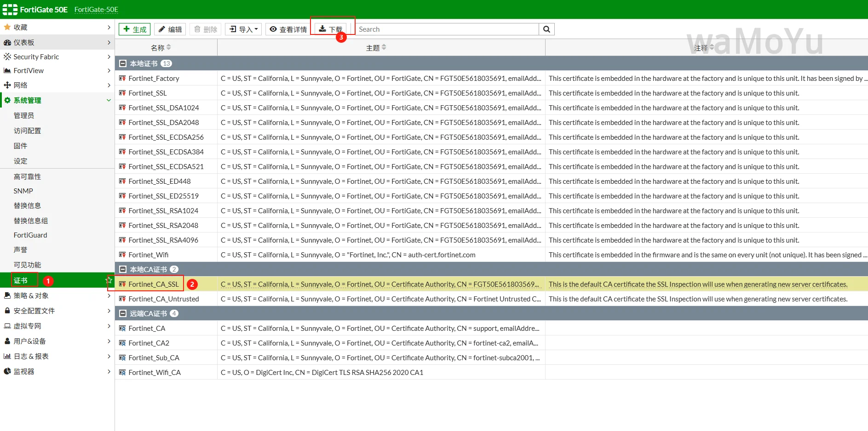Sort by the 注释 column header
The height and width of the screenshot is (431, 868).
pos(701,47)
